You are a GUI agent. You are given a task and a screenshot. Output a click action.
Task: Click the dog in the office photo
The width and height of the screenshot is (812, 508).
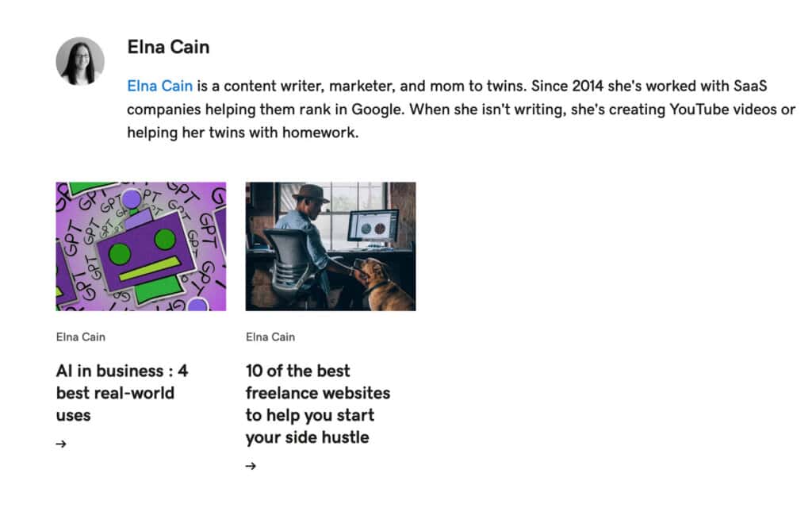pyautogui.click(x=384, y=284)
